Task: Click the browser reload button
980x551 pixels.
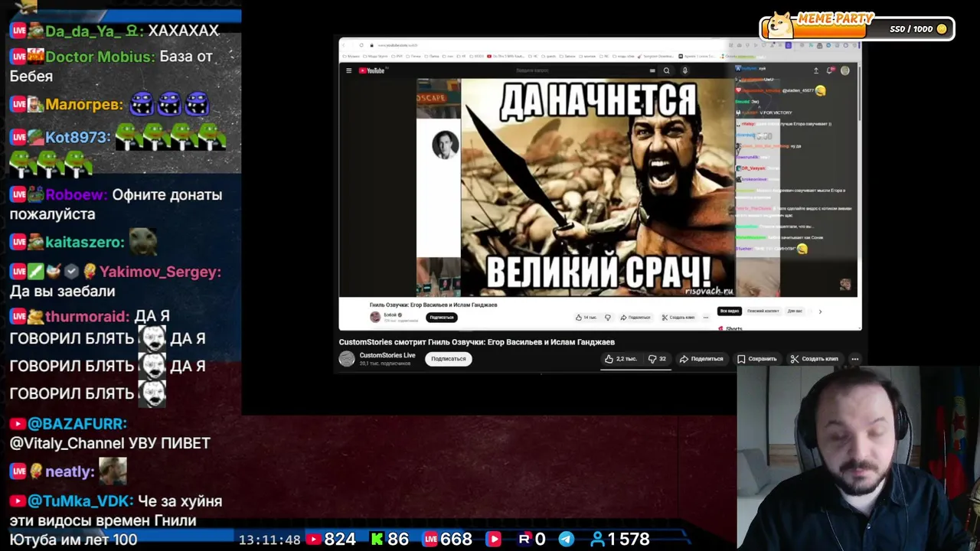Action: click(361, 45)
